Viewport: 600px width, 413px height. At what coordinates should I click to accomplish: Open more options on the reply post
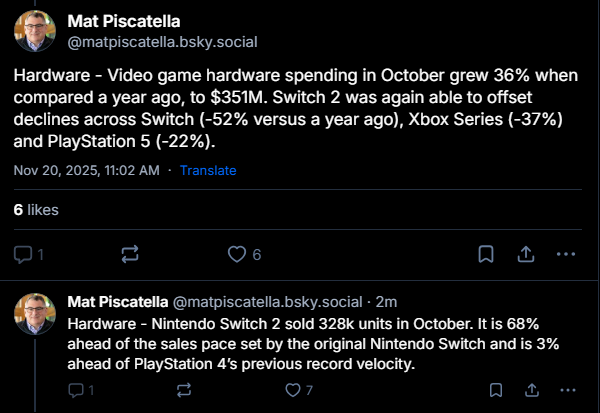click(x=568, y=390)
